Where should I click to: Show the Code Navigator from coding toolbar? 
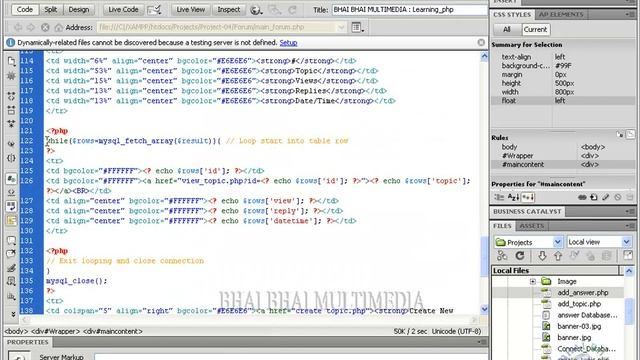point(11,76)
